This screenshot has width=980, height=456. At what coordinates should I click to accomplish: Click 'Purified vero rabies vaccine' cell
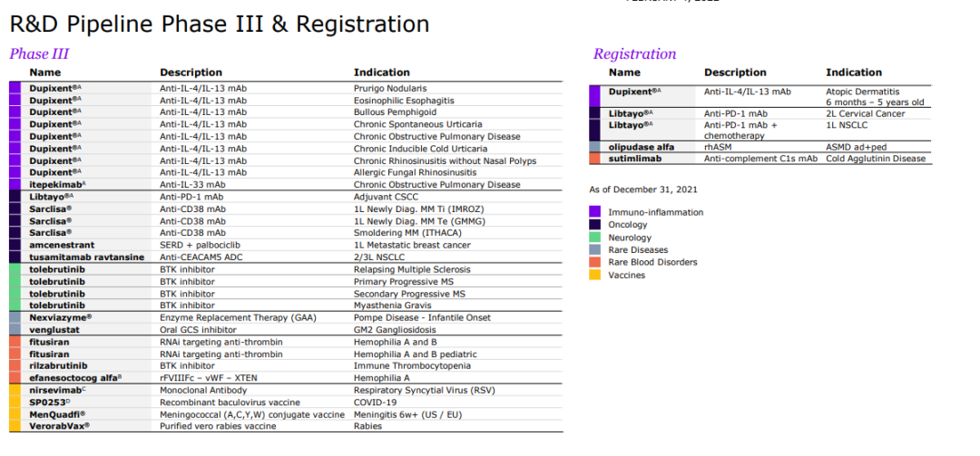tap(218, 426)
